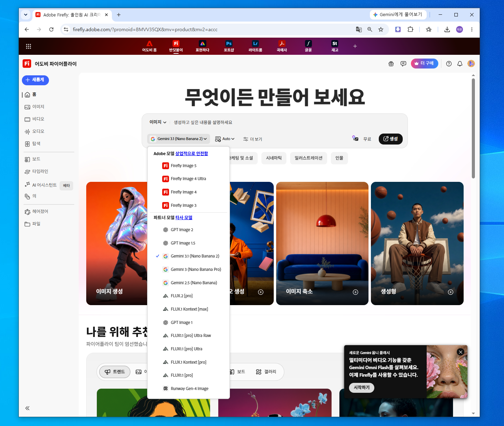Viewport: 504px width, 426px height.
Task: Click the 더 구매 upgrade button
Action: (424, 63)
